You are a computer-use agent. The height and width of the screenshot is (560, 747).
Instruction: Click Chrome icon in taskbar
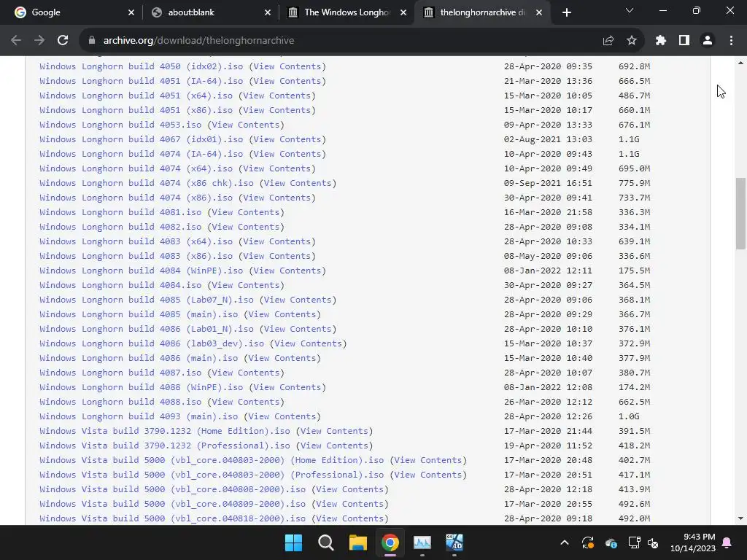(x=390, y=542)
